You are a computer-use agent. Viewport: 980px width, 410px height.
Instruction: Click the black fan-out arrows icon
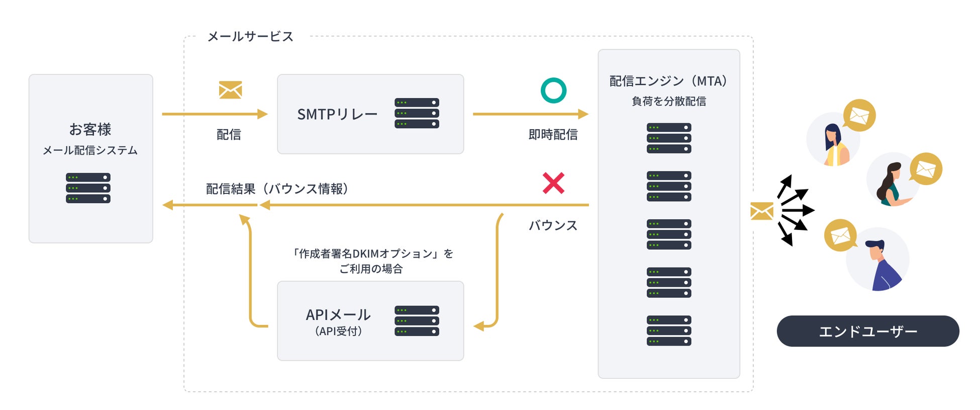tap(794, 210)
